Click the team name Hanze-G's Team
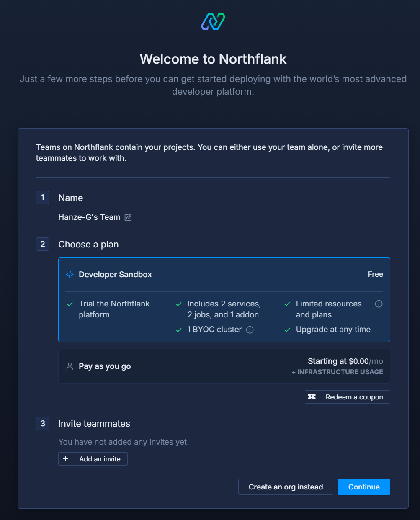The height and width of the screenshot is (520, 420). (89, 217)
